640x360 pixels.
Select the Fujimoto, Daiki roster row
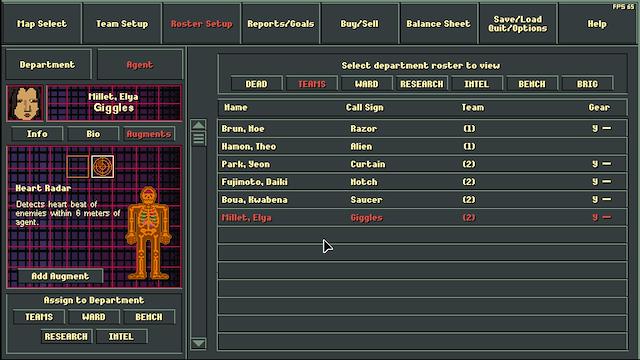point(422,182)
